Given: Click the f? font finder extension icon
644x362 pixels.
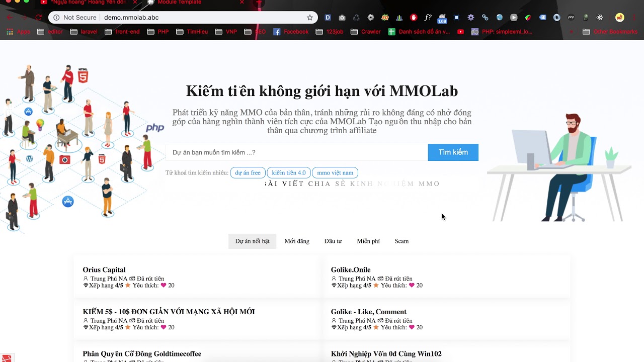Looking at the screenshot, I should pos(428,18).
